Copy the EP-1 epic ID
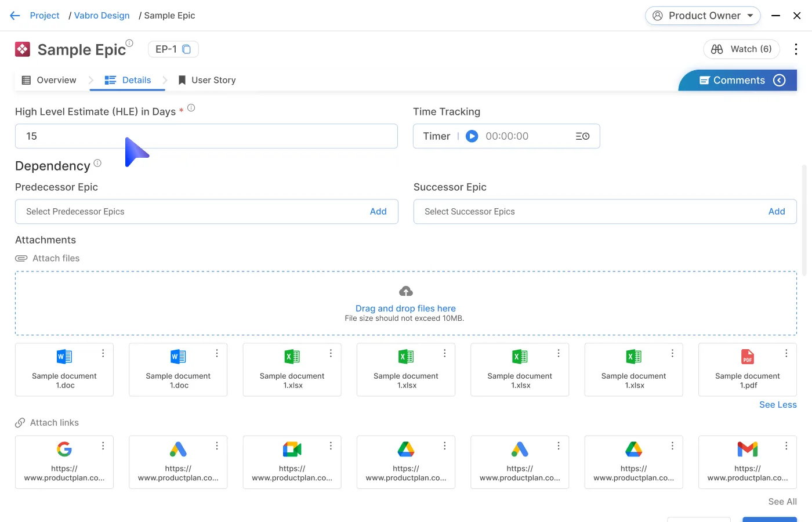The image size is (812, 522). click(187, 49)
